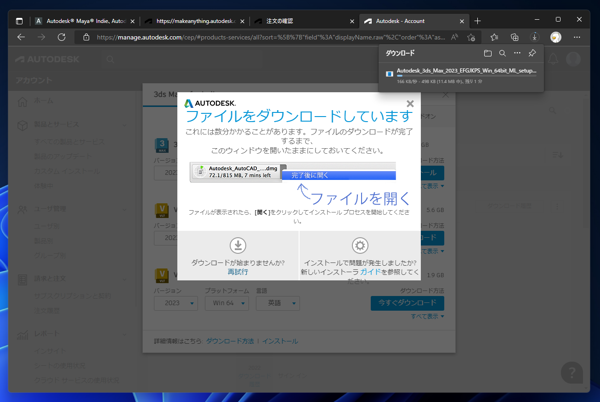Open the Autodesk account user avatar

(573, 59)
